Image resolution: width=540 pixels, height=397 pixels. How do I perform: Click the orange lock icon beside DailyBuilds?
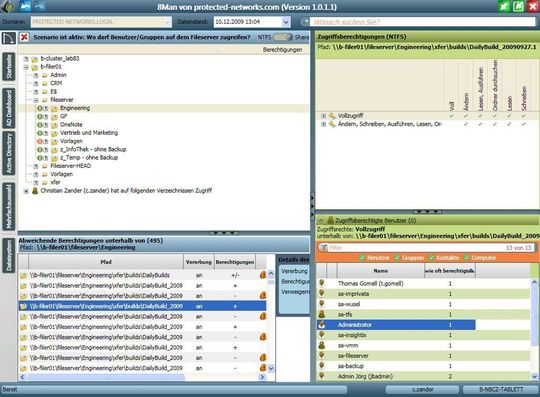(263, 275)
